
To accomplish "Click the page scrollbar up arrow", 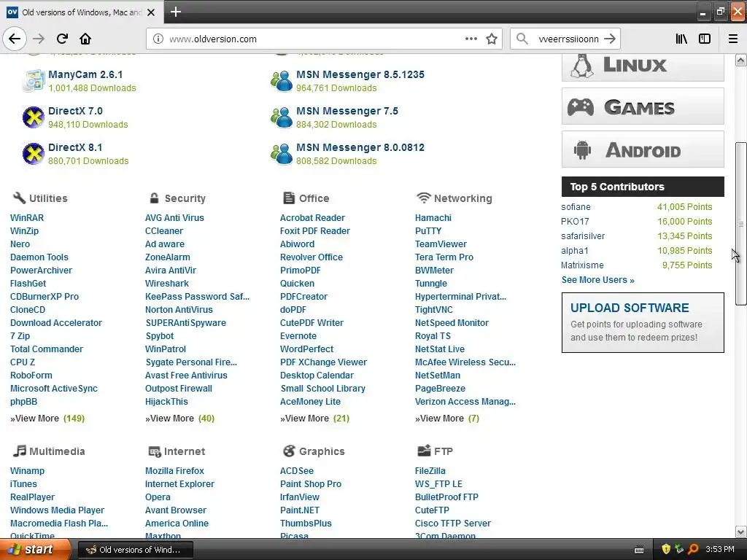I will coord(740,60).
